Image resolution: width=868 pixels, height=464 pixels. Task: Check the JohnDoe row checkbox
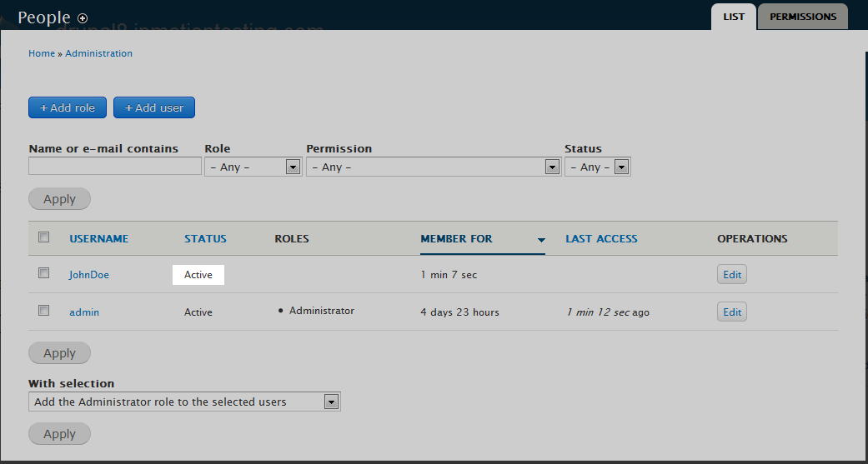point(43,273)
